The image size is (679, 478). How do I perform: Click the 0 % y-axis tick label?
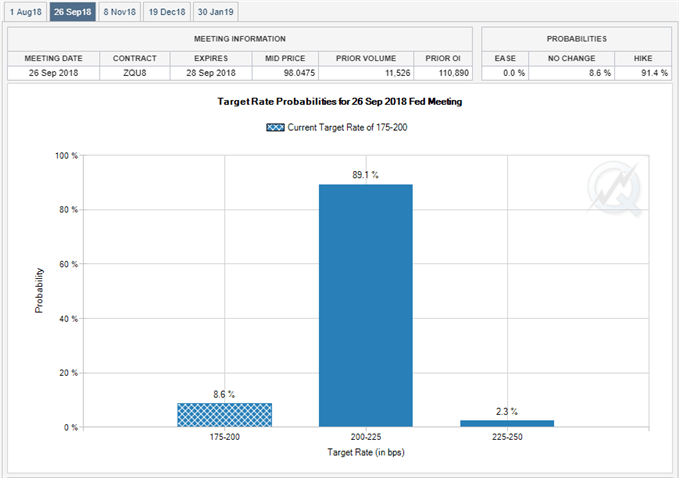point(71,427)
